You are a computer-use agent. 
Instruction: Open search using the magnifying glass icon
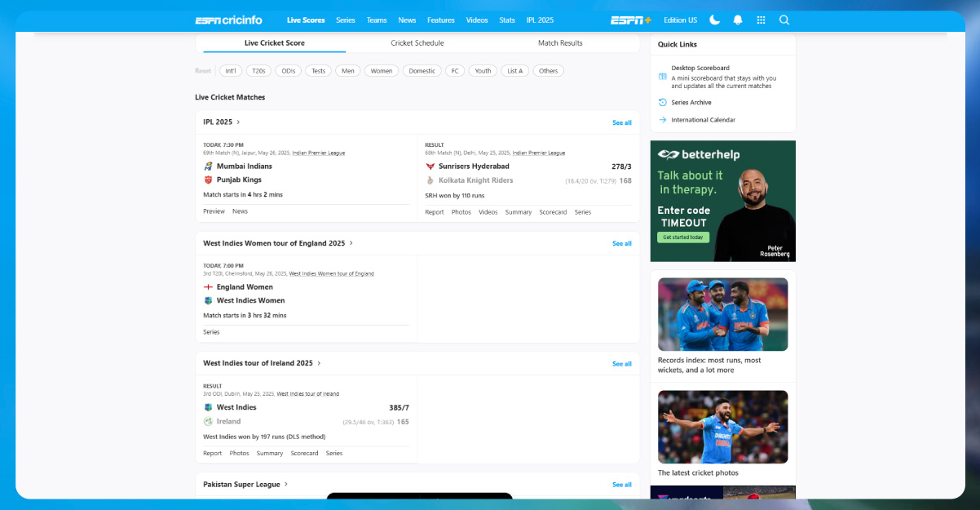784,20
